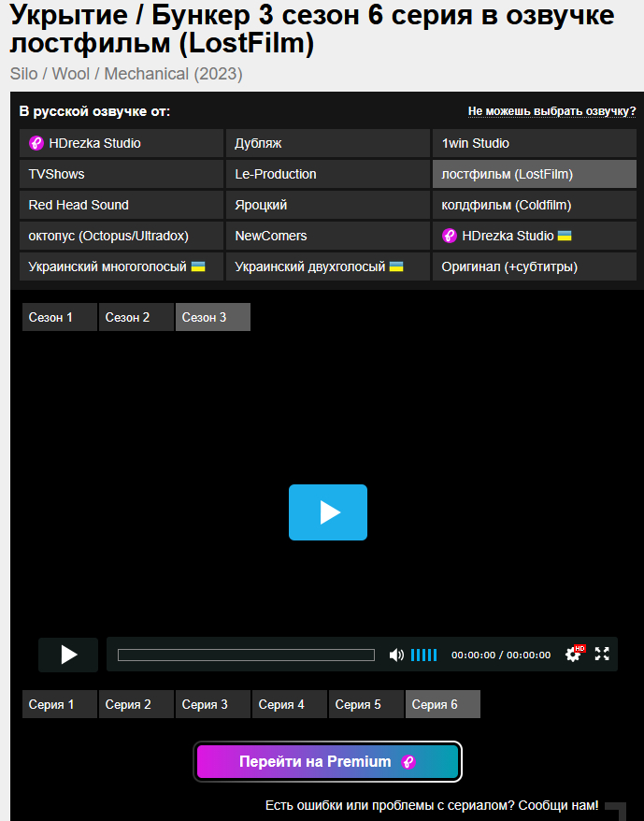
Task: Select Украинский многоголосый voiceover
Action: (122, 266)
